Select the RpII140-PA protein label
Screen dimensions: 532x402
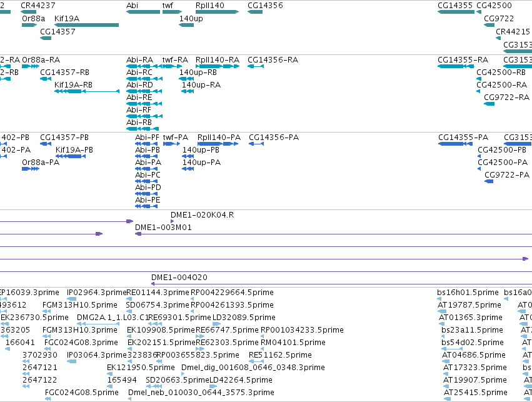[219, 138]
